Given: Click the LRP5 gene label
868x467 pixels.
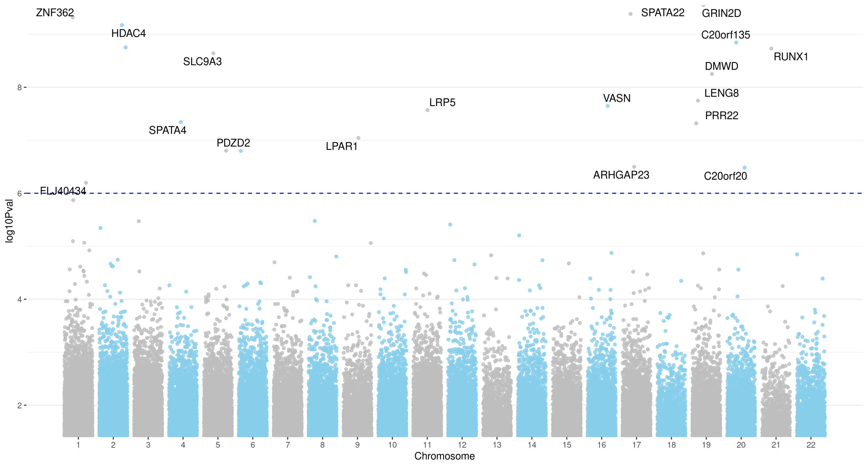Looking at the screenshot, I should (442, 103).
